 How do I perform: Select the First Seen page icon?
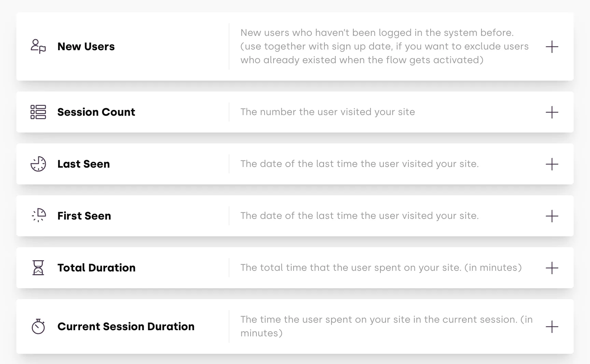(38, 216)
